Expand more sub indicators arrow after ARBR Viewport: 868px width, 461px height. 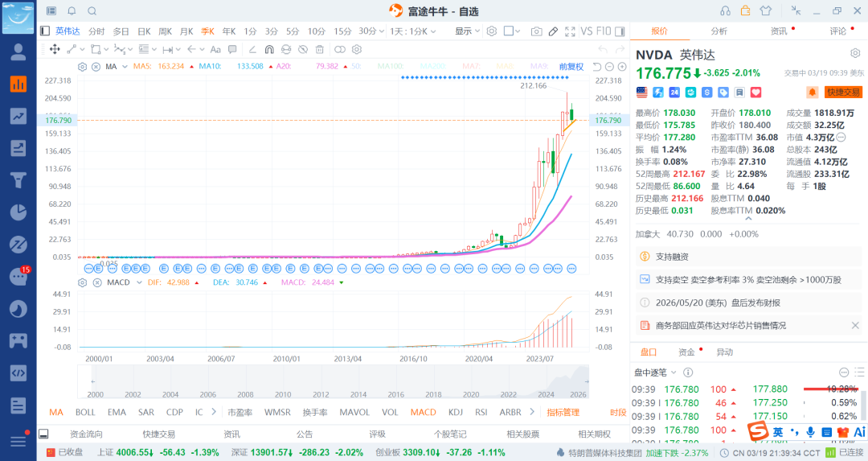[532, 412]
